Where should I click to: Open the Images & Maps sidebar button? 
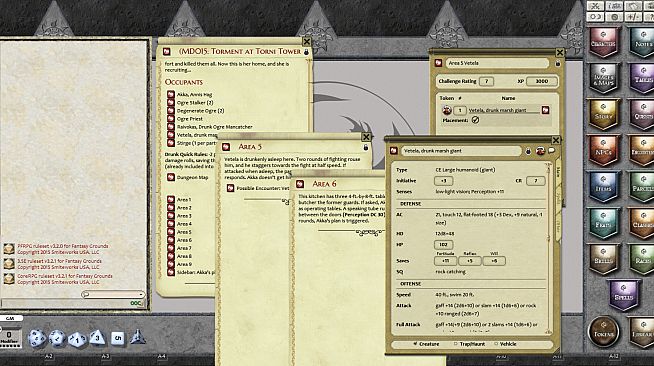click(x=603, y=78)
